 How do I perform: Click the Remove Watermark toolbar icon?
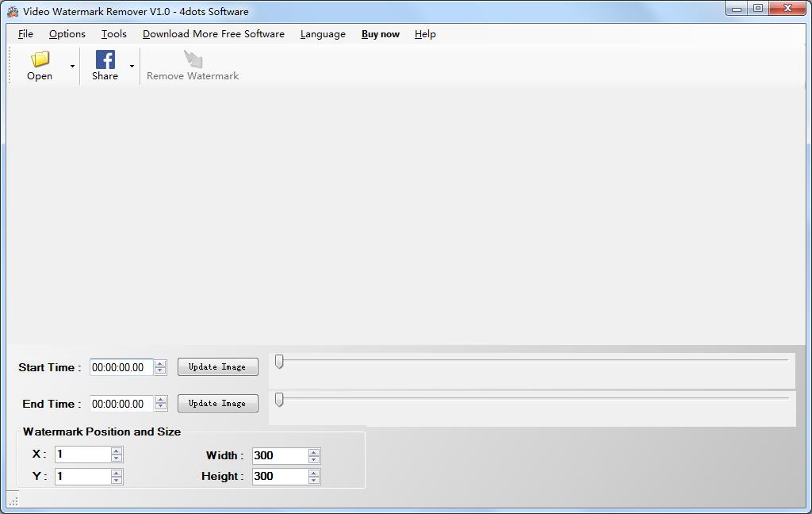(193, 59)
